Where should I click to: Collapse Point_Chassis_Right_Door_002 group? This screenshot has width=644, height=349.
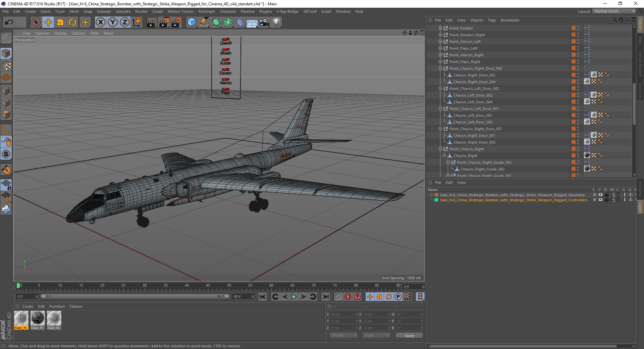pyautogui.click(x=440, y=68)
